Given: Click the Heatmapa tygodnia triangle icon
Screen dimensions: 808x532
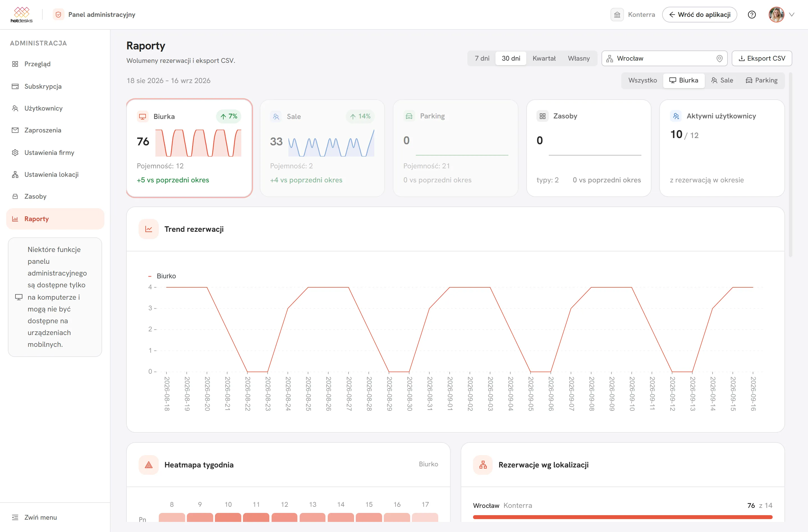Looking at the screenshot, I should coord(149,465).
